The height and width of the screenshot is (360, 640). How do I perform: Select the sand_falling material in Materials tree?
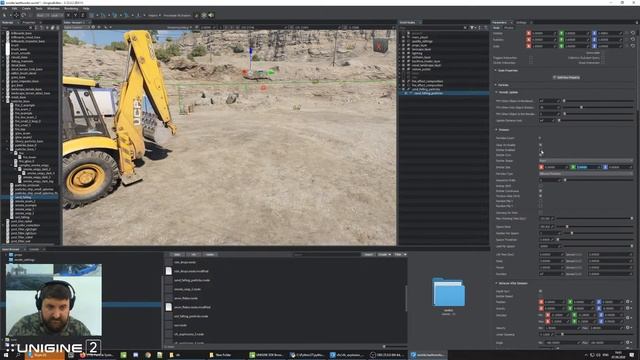click(x=22, y=197)
